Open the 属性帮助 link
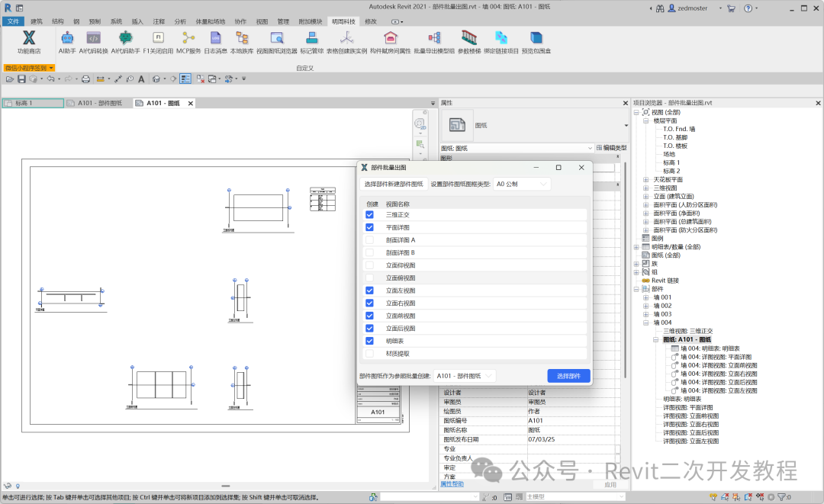Image resolution: width=824 pixels, height=504 pixels. coord(452,484)
